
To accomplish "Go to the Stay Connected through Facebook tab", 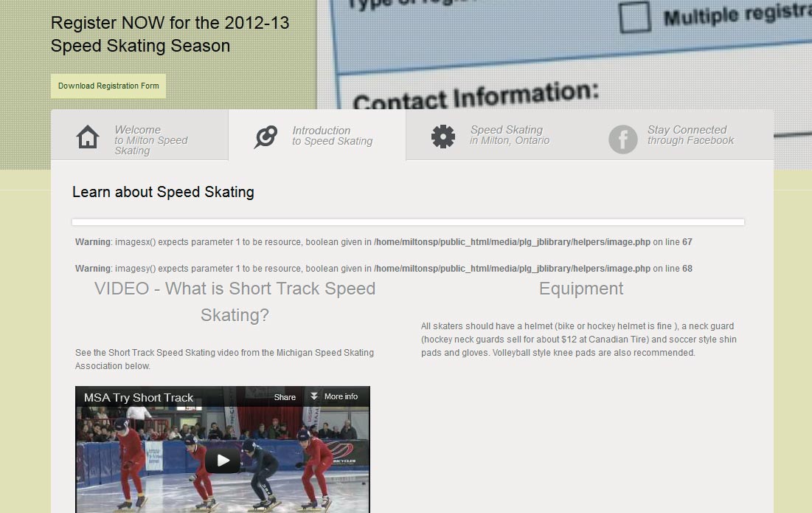I will [x=679, y=135].
